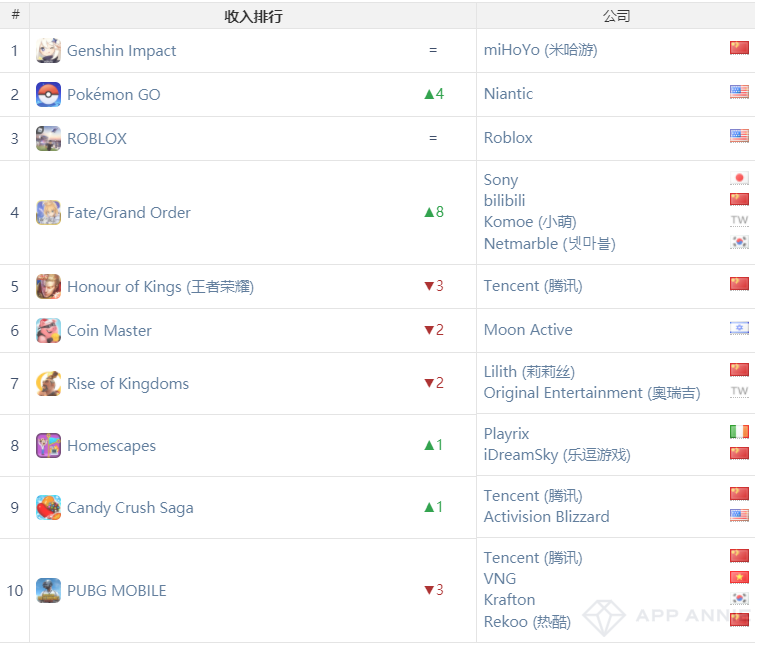Open the miHoYo company link
This screenshot has height=645, width=760.
540,50
